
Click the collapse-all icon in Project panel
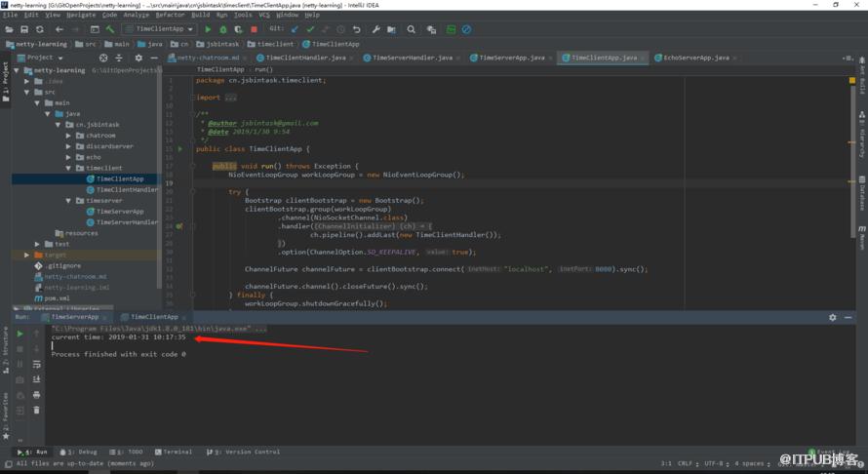click(x=118, y=58)
